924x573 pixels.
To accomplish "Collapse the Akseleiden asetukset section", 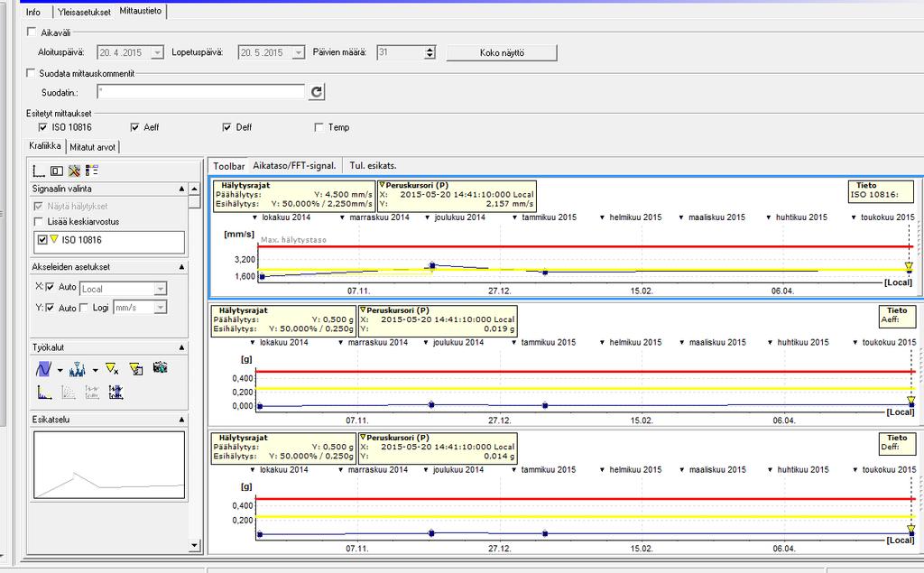I will (x=181, y=267).
